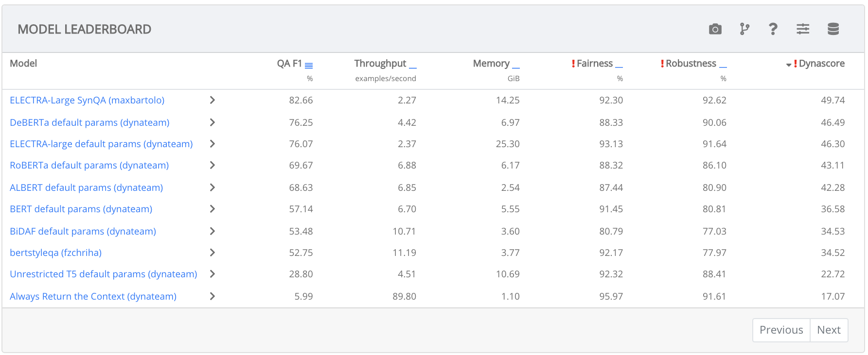Click the fork branch icon
Screen dimensions: 868x355
(744, 29)
